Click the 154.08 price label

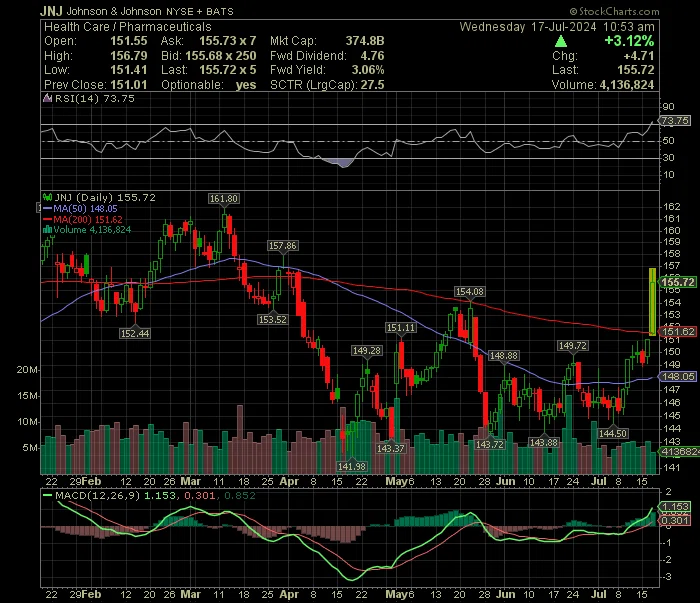tap(469, 291)
